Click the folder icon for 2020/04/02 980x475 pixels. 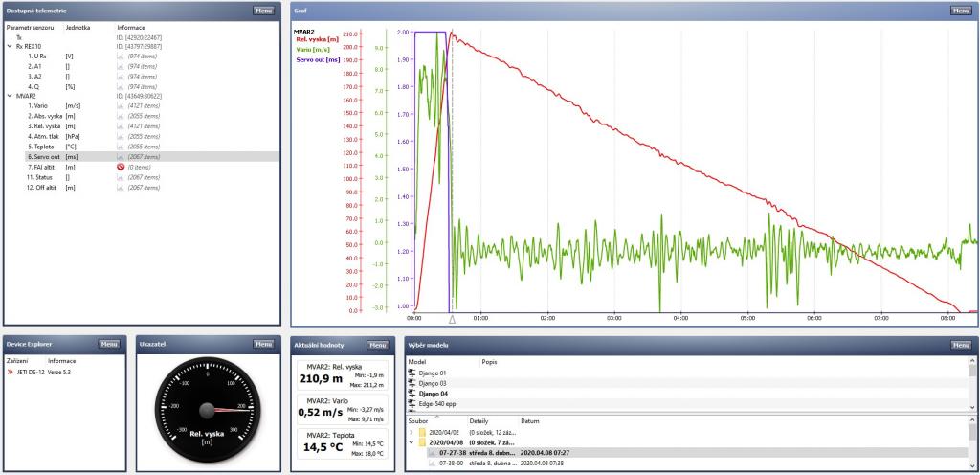(x=421, y=432)
